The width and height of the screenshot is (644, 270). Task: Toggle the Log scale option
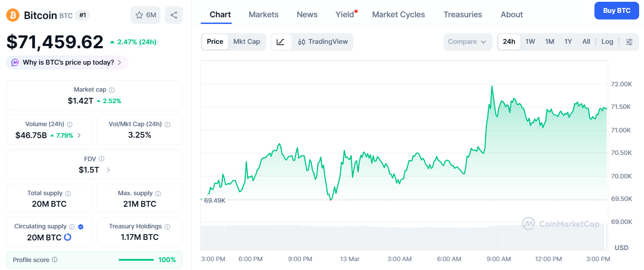click(x=607, y=42)
